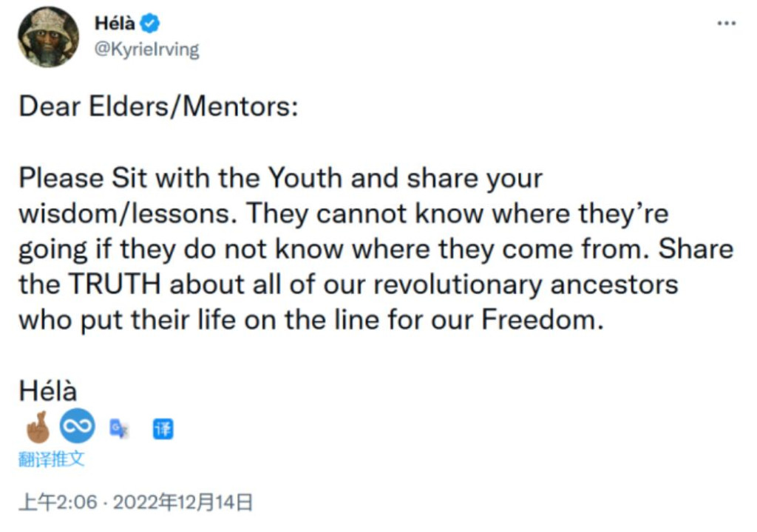Click the Hélà signature at tweet end

(48, 391)
